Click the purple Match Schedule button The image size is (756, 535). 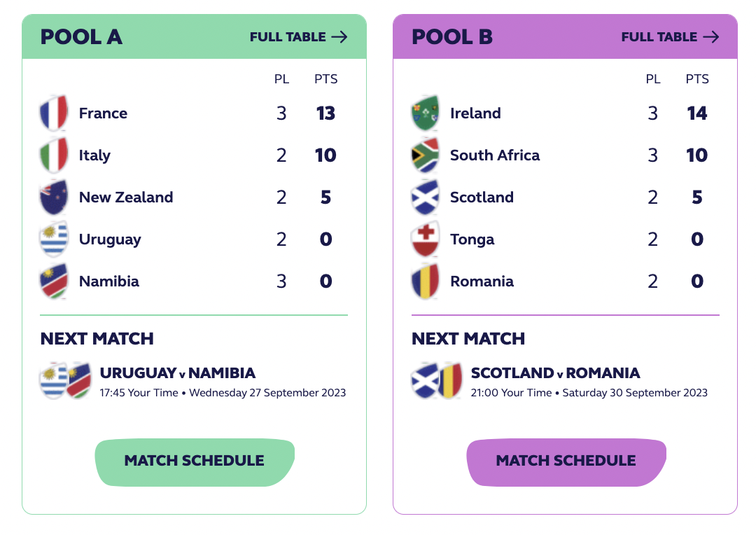coord(566,461)
